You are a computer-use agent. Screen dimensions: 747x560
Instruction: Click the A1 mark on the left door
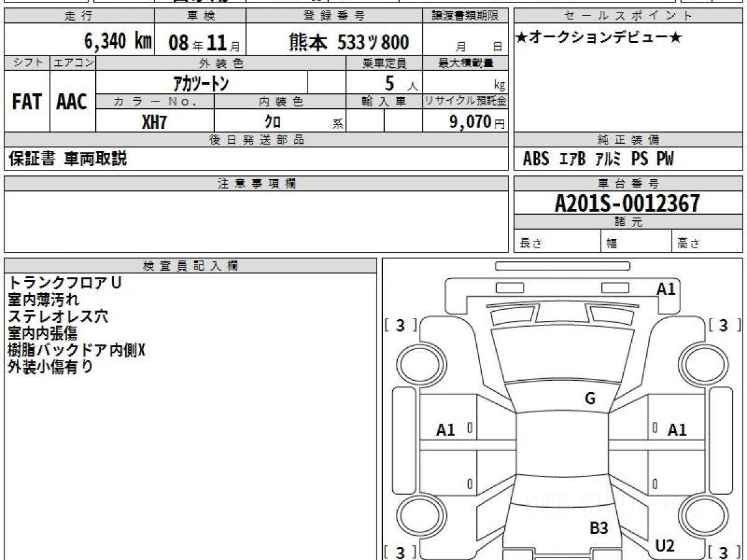[446, 429]
